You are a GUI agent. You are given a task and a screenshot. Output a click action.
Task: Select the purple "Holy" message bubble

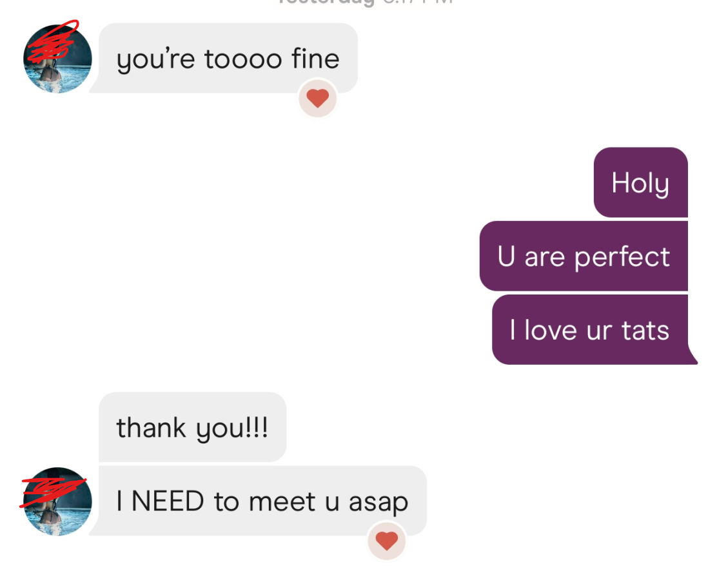pos(640,182)
